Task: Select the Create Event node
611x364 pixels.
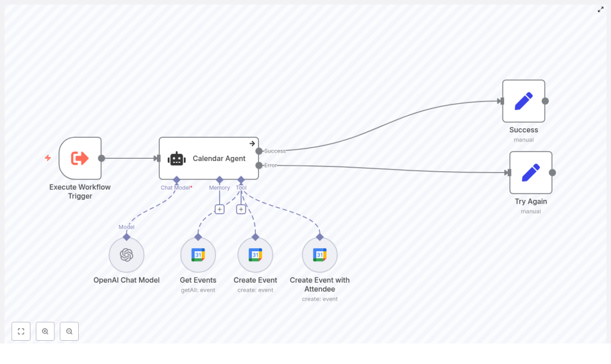Action: click(x=255, y=254)
